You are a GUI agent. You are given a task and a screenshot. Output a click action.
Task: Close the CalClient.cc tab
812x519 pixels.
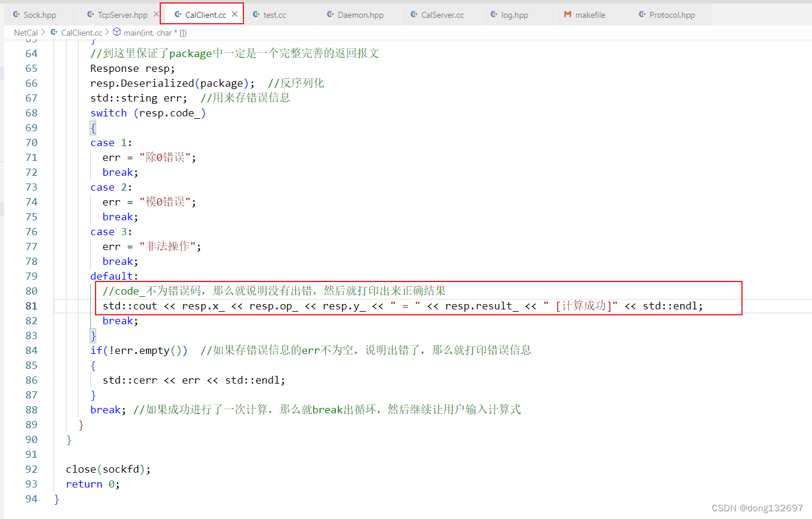234,14
